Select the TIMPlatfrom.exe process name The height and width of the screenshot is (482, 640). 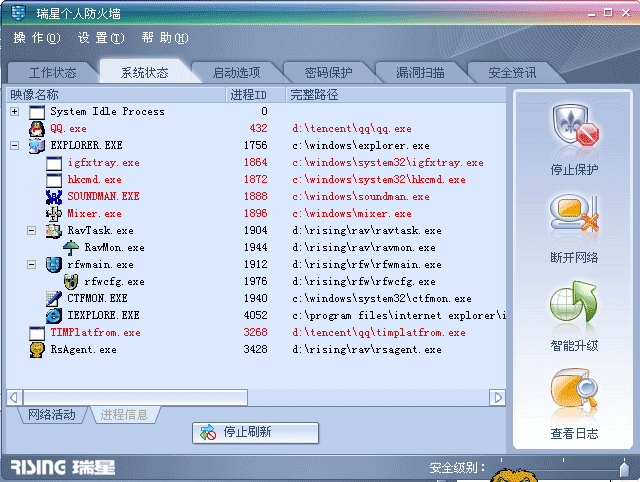(96, 333)
